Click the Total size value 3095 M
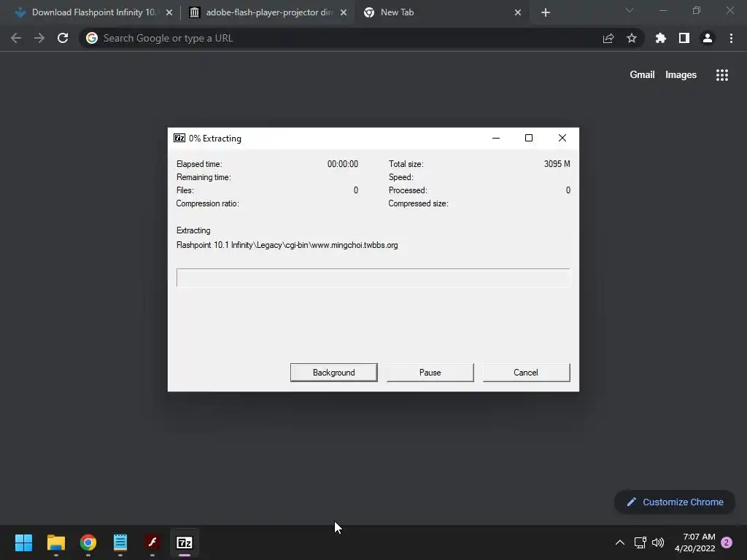Screen dimensions: 747x560 pos(557,164)
